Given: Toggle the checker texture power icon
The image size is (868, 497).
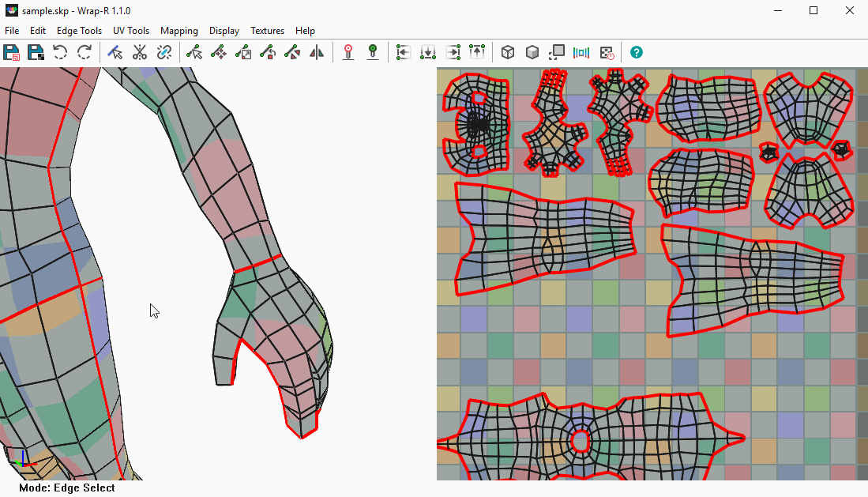Looking at the screenshot, I should pos(607,53).
